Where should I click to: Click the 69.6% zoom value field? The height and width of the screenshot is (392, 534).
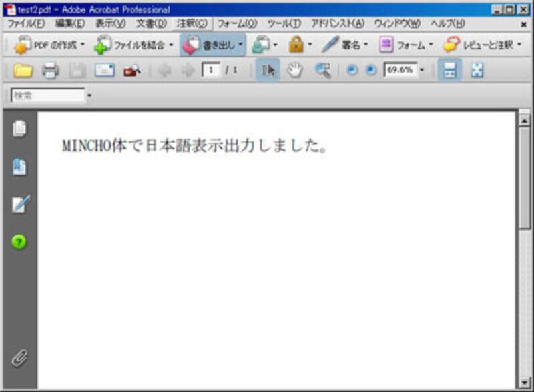tap(400, 70)
